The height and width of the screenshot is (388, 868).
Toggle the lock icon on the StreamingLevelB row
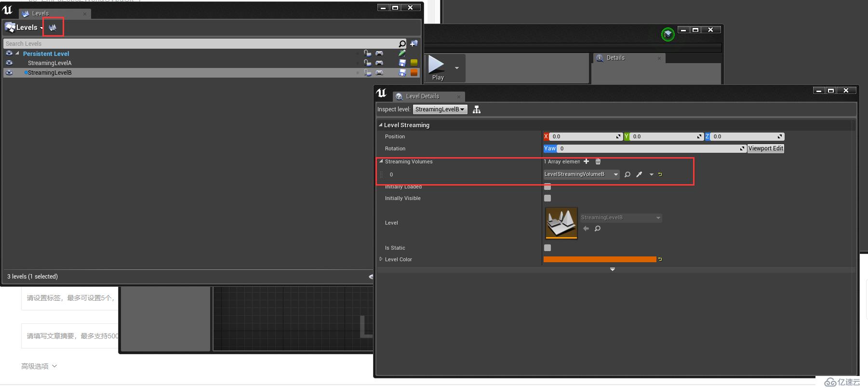(x=368, y=73)
